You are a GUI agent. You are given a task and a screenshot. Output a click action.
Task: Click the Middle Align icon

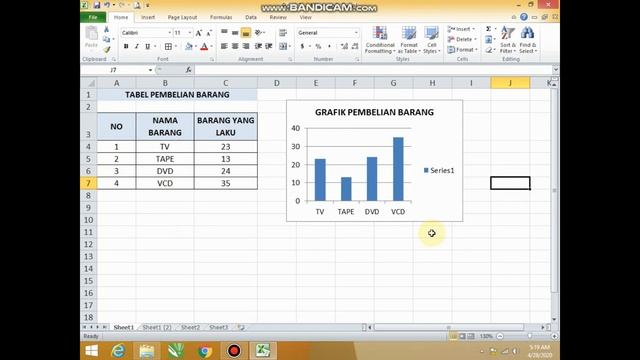click(235, 33)
